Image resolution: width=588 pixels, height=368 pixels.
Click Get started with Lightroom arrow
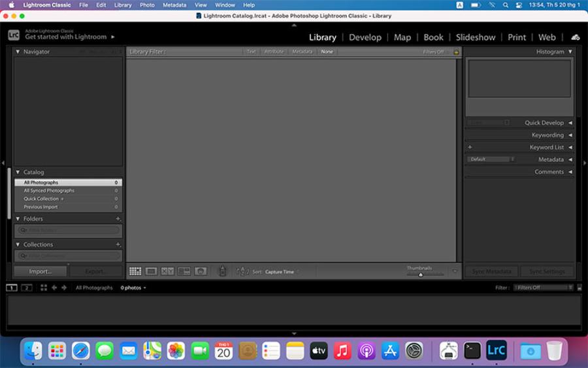(112, 37)
